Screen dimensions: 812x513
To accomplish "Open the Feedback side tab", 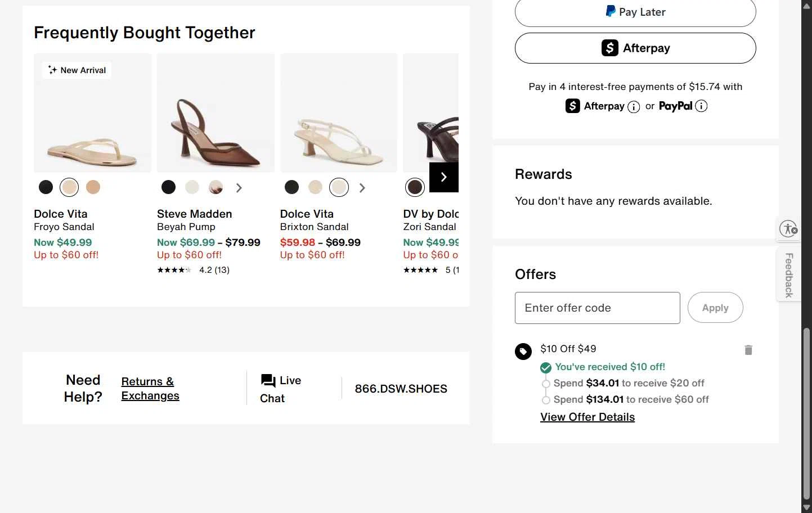I will [x=789, y=275].
